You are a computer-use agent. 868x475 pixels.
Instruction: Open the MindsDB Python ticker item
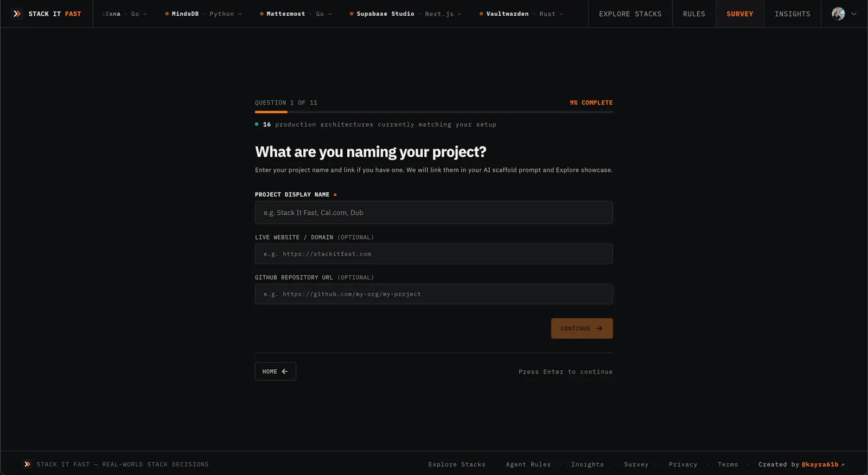[x=203, y=14]
